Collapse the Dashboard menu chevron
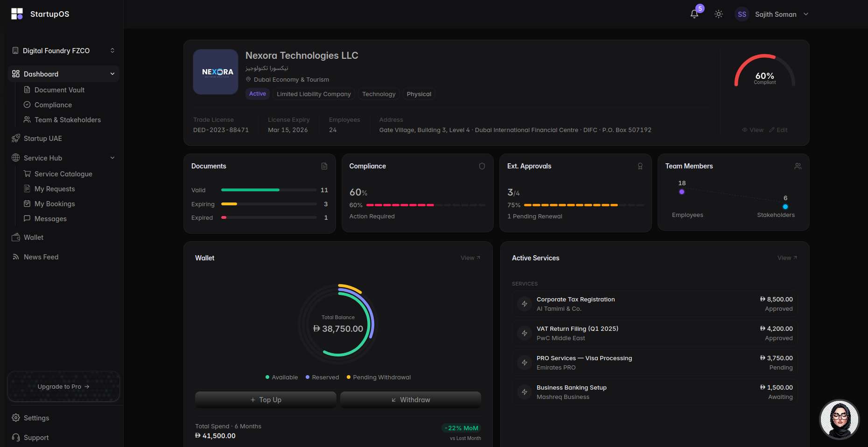 pos(112,74)
